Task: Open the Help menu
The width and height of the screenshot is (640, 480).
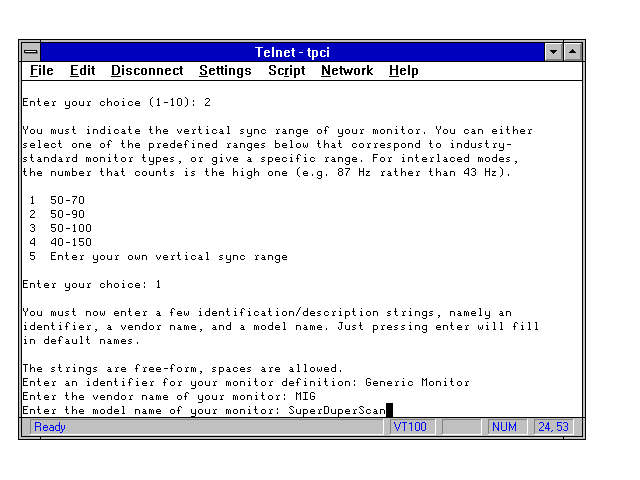Action: (404, 71)
